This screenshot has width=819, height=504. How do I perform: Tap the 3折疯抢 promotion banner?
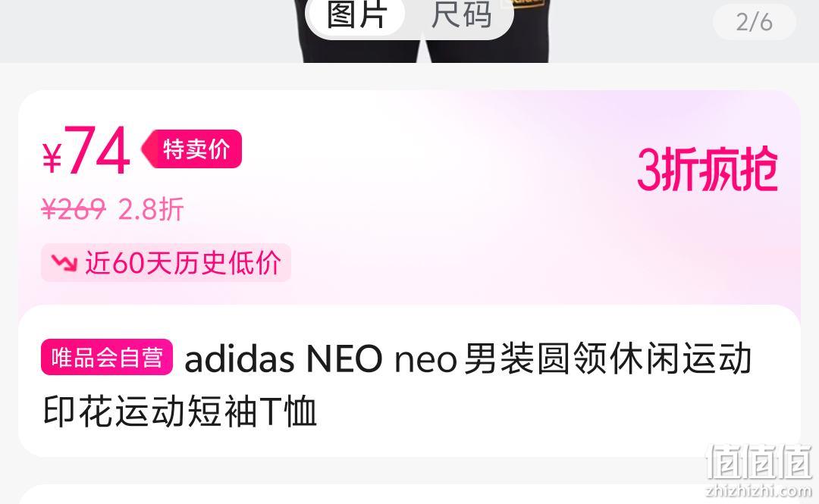click(708, 169)
